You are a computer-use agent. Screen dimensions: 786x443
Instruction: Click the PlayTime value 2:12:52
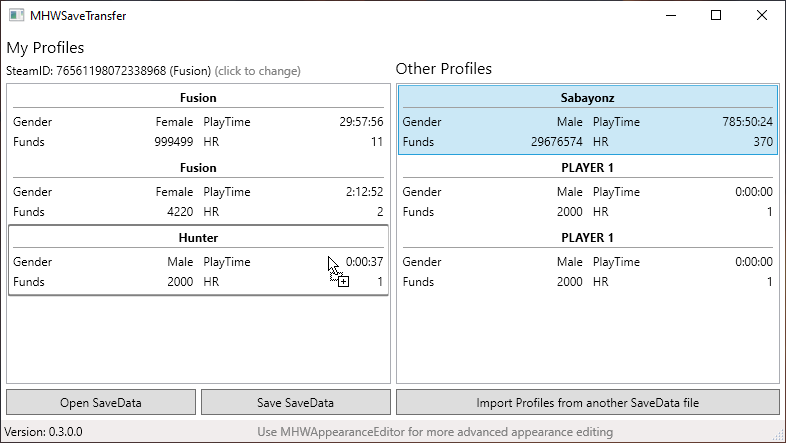coord(364,192)
